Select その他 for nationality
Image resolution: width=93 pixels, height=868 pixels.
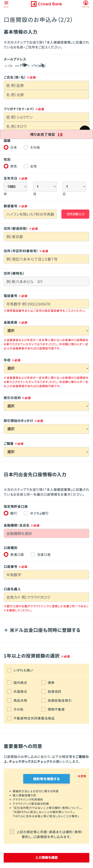(26, 147)
